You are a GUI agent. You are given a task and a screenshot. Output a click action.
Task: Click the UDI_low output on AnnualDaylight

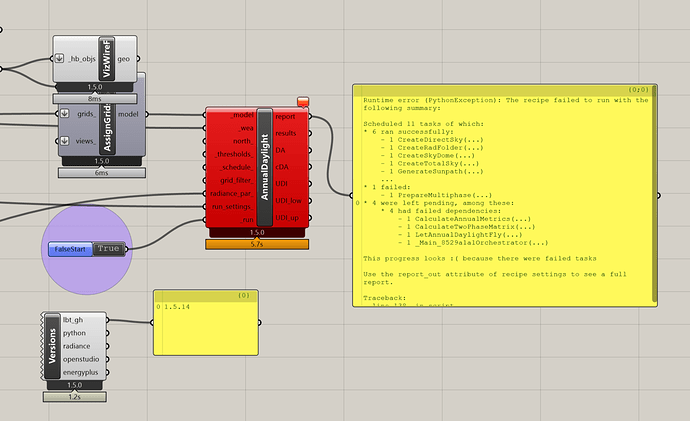click(x=288, y=201)
